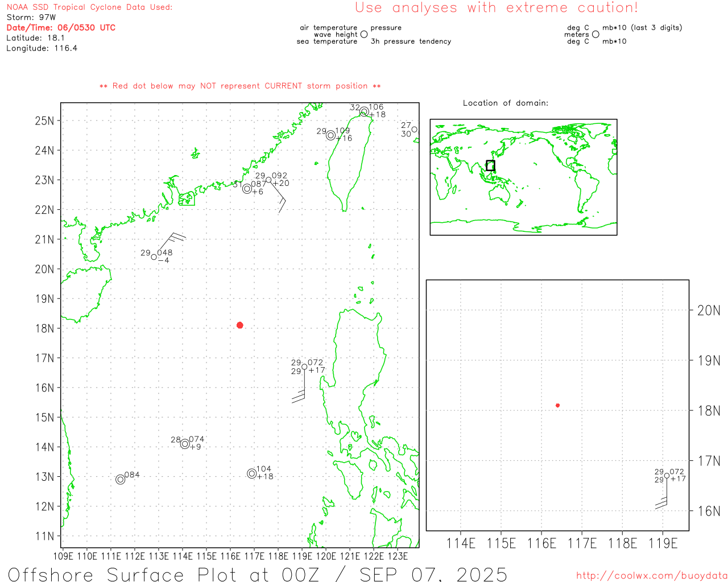
Task: Click the 109E longitude label on main map
Action: pyautogui.click(x=63, y=556)
